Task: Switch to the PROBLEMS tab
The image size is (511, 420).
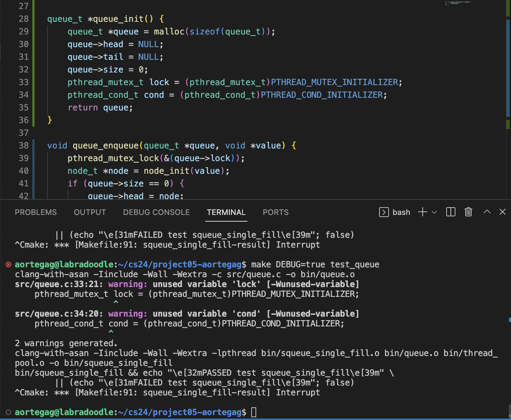Action: (x=36, y=212)
